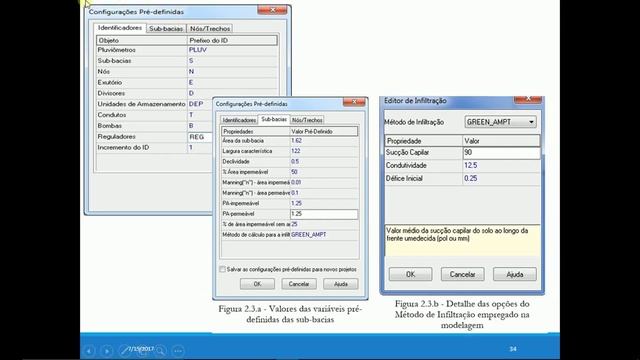Click the Figura 2.3.b caption text
The height and width of the screenshot is (360, 640).
462,314
